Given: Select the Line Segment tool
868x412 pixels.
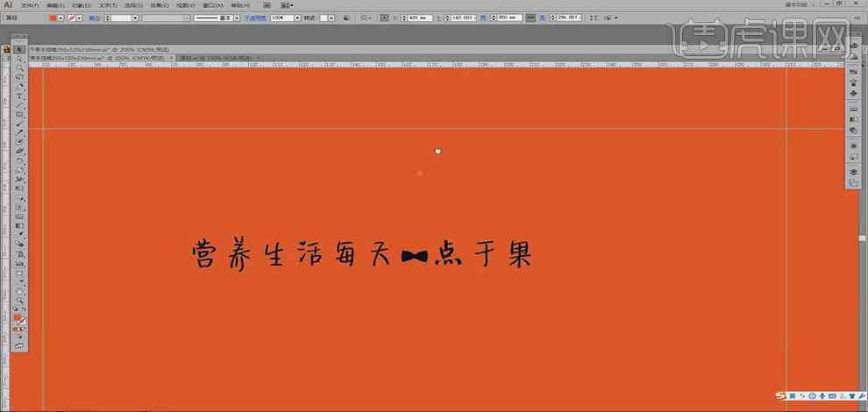Looking at the screenshot, I should (x=20, y=104).
